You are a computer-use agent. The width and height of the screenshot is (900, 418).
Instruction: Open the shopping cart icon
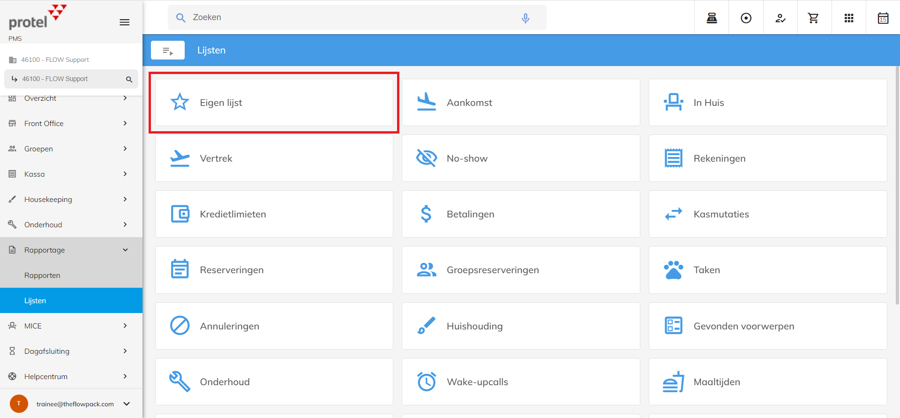814,18
